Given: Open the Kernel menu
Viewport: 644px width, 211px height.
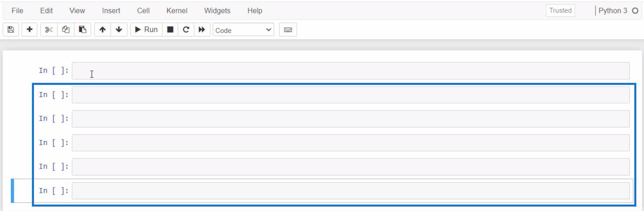Looking at the screenshot, I should pos(177,11).
